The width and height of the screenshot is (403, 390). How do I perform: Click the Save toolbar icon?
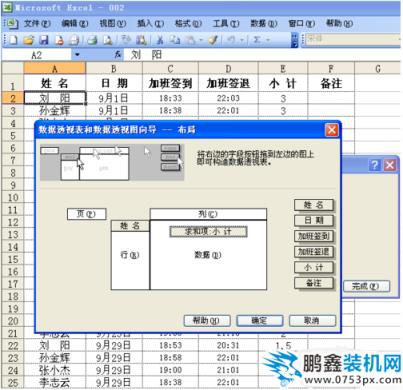coord(44,40)
